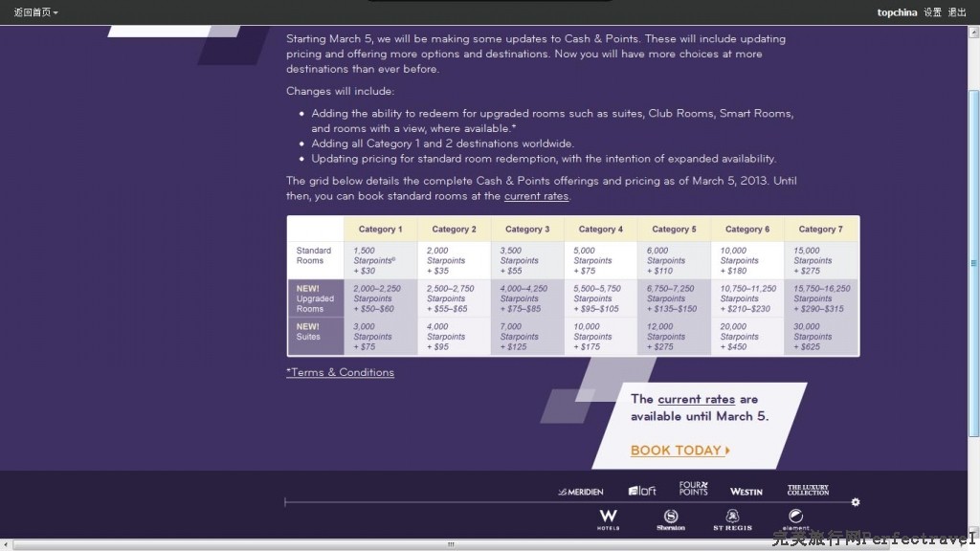
Task: Click the 12,000 Starpoints + $275 suite cell
Action: pos(674,337)
